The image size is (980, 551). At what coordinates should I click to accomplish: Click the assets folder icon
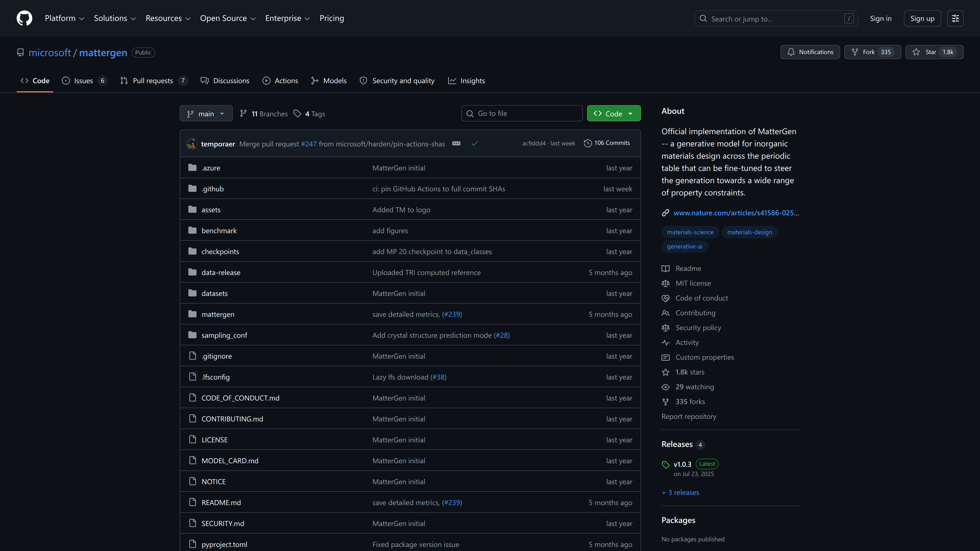pyautogui.click(x=192, y=209)
